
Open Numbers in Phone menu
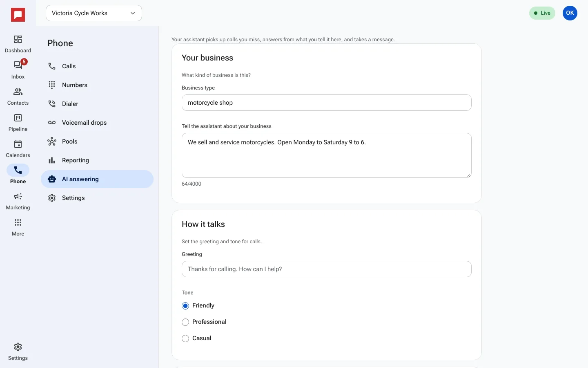pos(97,85)
